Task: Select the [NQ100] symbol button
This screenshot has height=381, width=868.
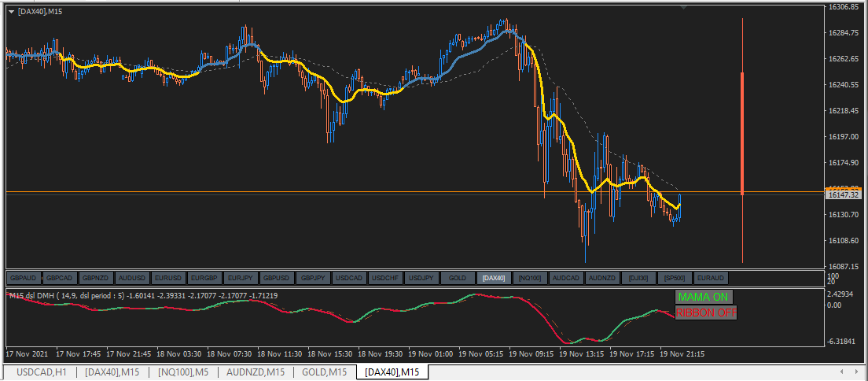Action: tap(531, 278)
